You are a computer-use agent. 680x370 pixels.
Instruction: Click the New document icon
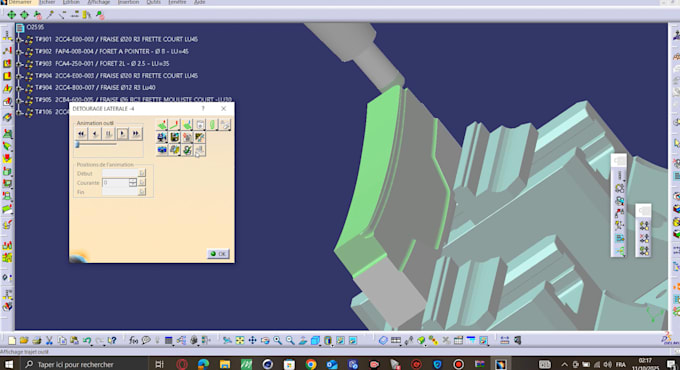coord(12,341)
